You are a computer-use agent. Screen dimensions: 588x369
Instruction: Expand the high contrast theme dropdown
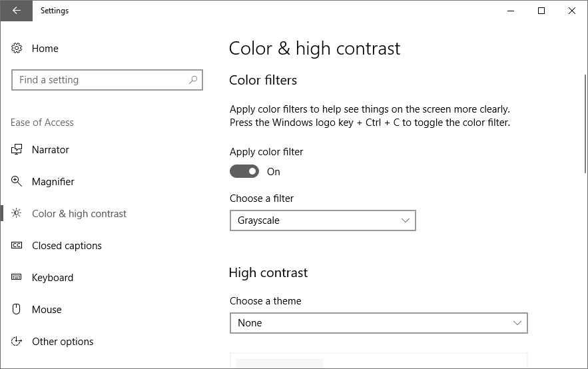coord(378,323)
